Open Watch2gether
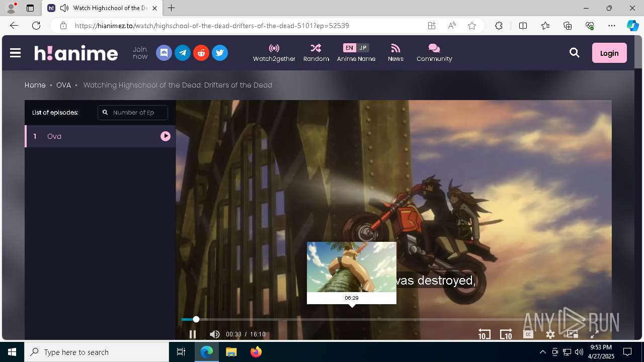 pyautogui.click(x=274, y=53)
